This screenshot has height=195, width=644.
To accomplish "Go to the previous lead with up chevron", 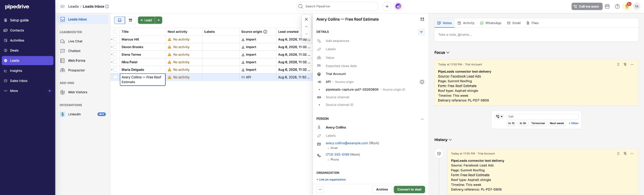I will [x=306, y=27].
